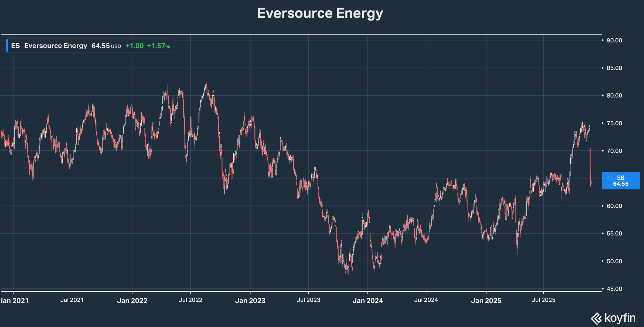Click the Eversource Energy chart title
Viewport: 644px width, 327px height.
(x=320, y=13)
